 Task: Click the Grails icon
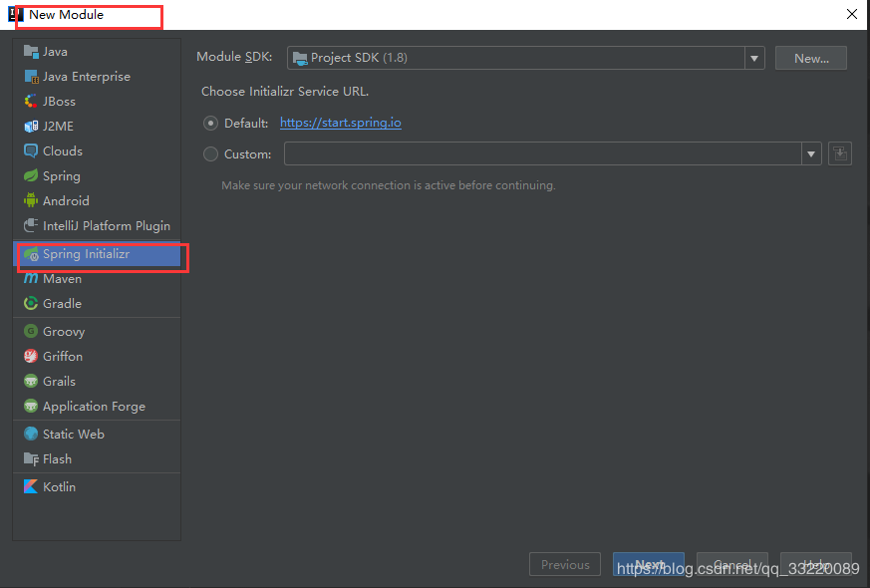pos(31,381)
